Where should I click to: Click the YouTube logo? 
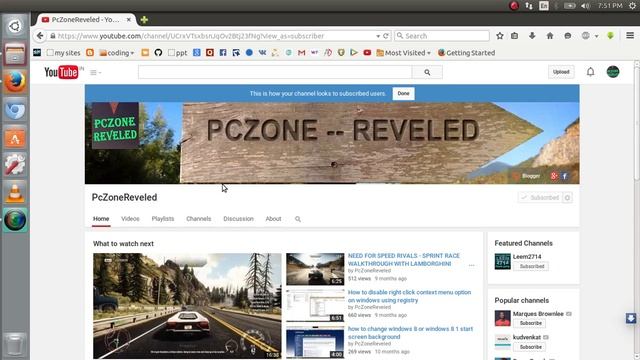[61, 72]
